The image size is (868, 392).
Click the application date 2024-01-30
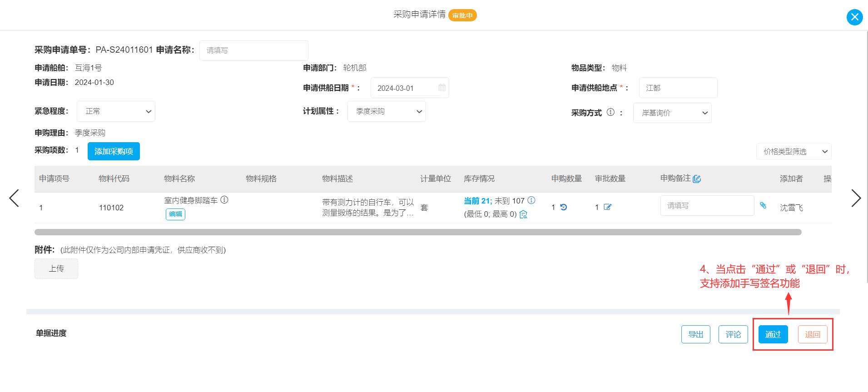pyautogui.click(x=94, y=82)
